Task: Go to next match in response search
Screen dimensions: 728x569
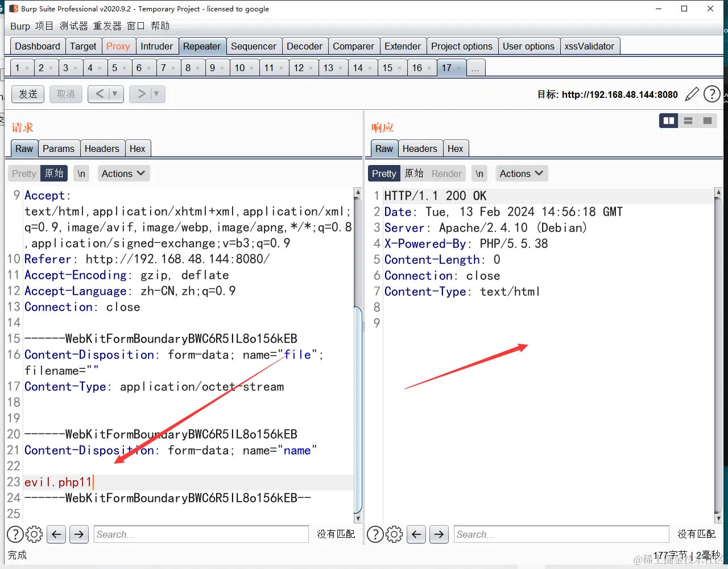Action: (x=439, y=534)
